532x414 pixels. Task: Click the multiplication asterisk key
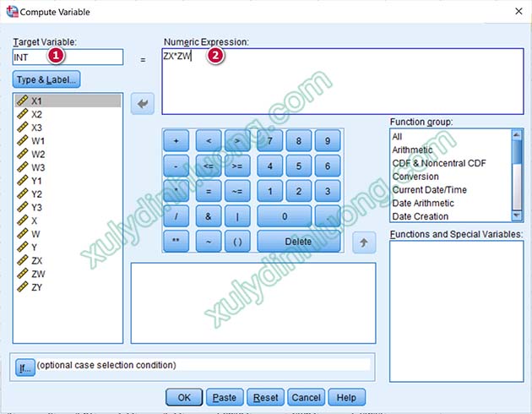click(176, 191)
